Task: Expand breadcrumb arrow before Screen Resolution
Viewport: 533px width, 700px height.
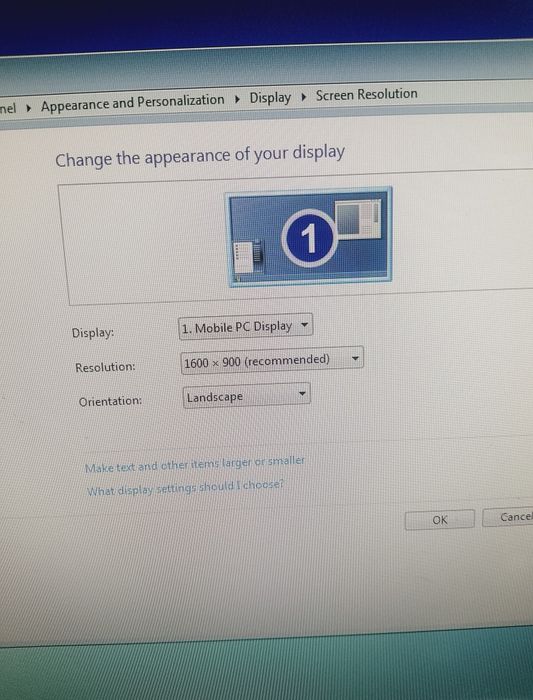Action: tap(304, 96)
